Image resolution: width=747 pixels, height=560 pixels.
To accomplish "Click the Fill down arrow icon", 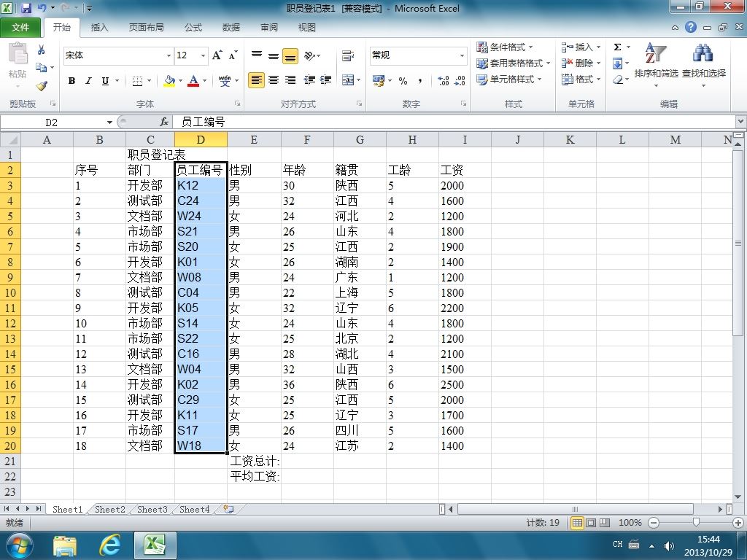I will pyautogui.click(x=617, y=63).
